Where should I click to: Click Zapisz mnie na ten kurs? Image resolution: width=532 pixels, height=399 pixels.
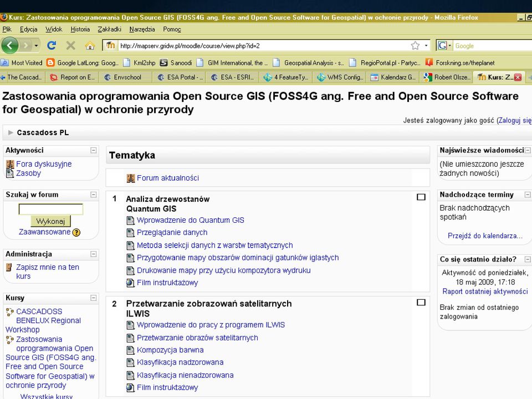(x=48, y=272)
